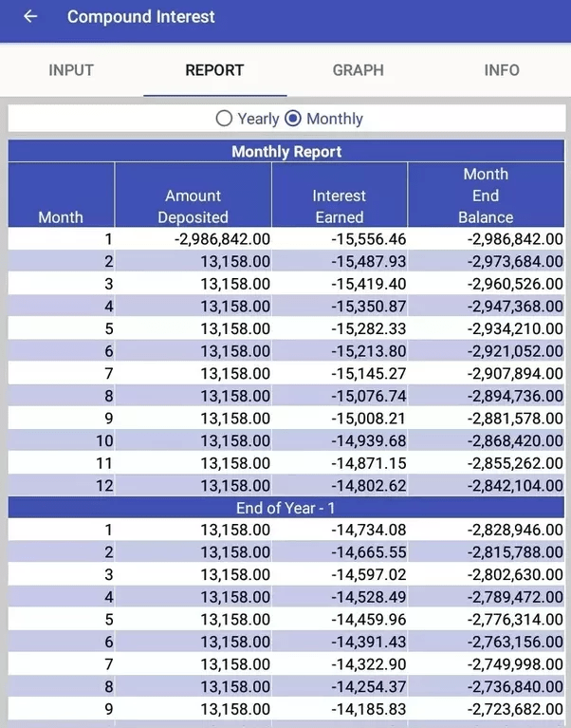Click the REPORT tab

(214, 70)
